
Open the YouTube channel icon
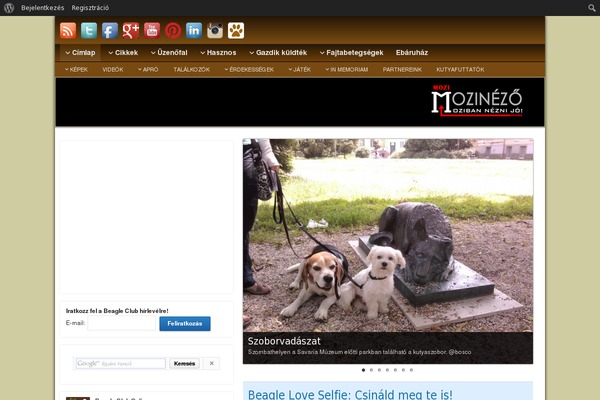[x=152, y=31]
